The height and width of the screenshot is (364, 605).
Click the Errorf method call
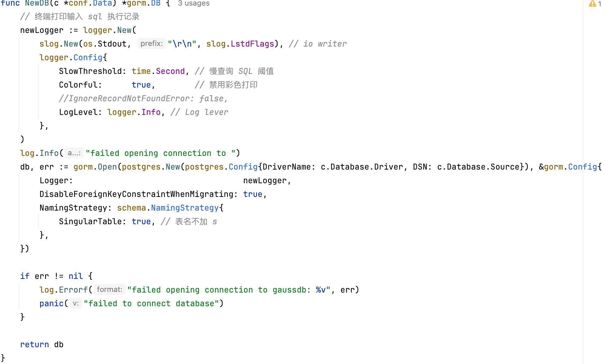click(73, 290)
